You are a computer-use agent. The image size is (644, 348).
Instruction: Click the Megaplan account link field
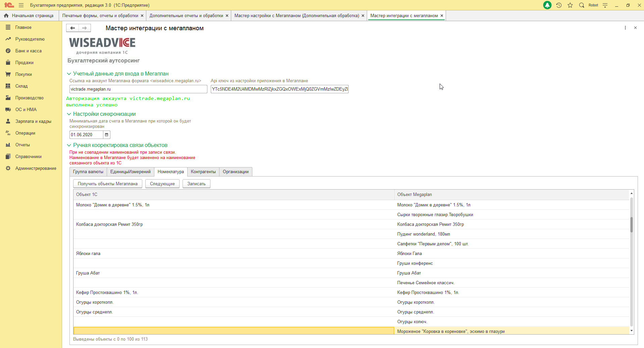click(138, 89)
